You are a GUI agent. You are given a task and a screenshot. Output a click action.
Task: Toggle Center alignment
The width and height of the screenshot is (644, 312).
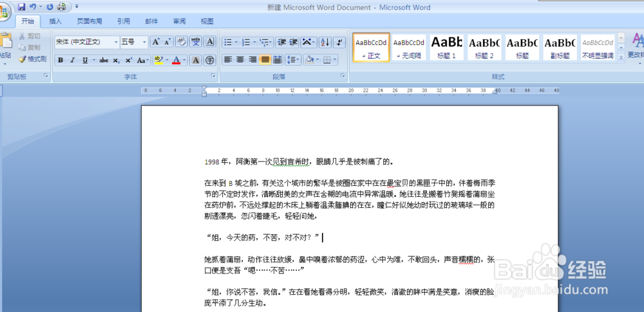click(x=240, y=60)
